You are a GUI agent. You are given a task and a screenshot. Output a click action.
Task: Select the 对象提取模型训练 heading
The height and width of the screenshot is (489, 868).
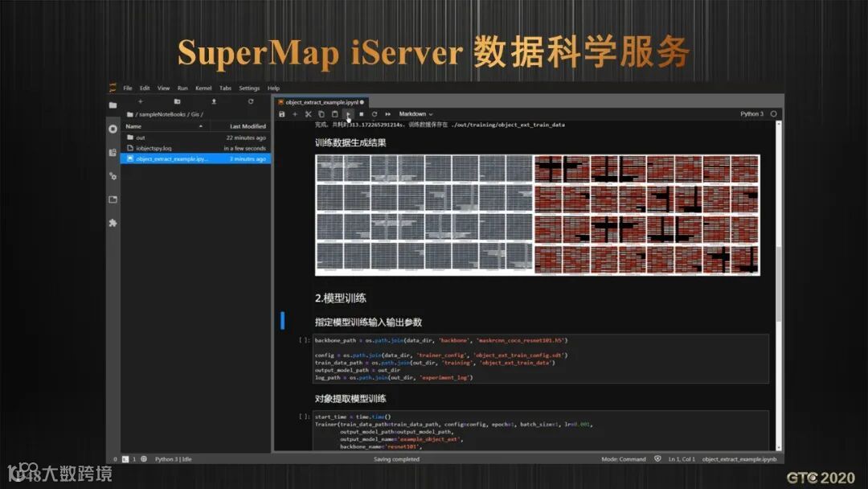pyautogui.click(x=350, y=399)
